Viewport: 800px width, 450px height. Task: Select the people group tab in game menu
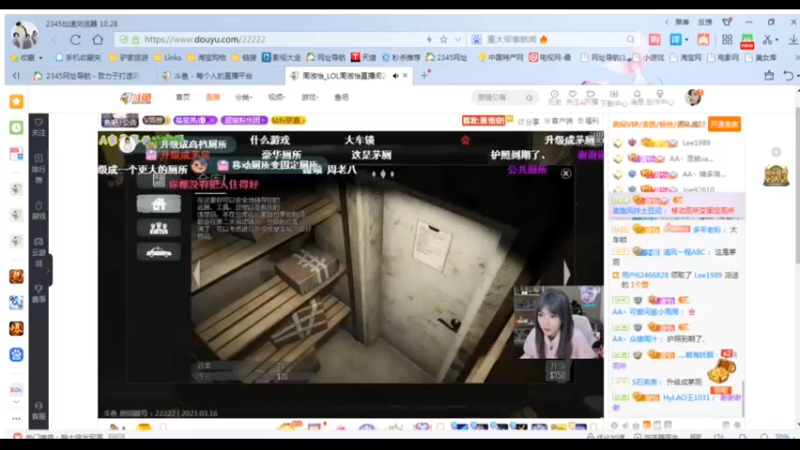click(x=159, y=228)
